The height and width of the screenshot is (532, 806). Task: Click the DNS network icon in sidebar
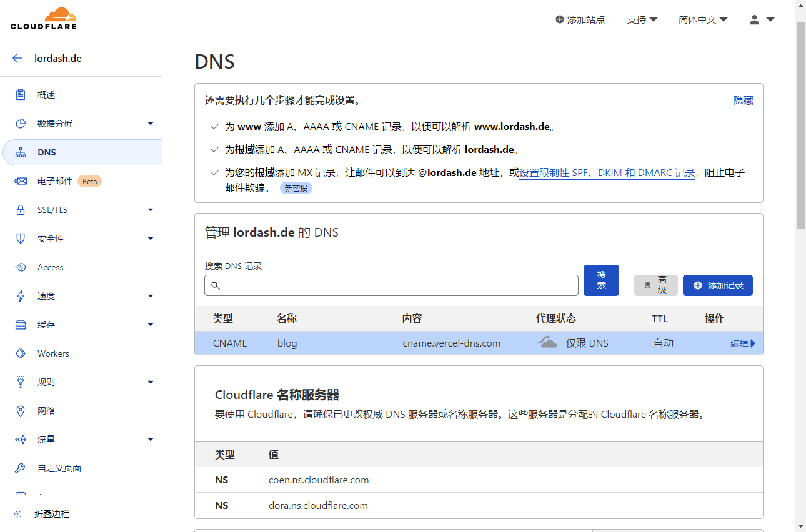21,152
